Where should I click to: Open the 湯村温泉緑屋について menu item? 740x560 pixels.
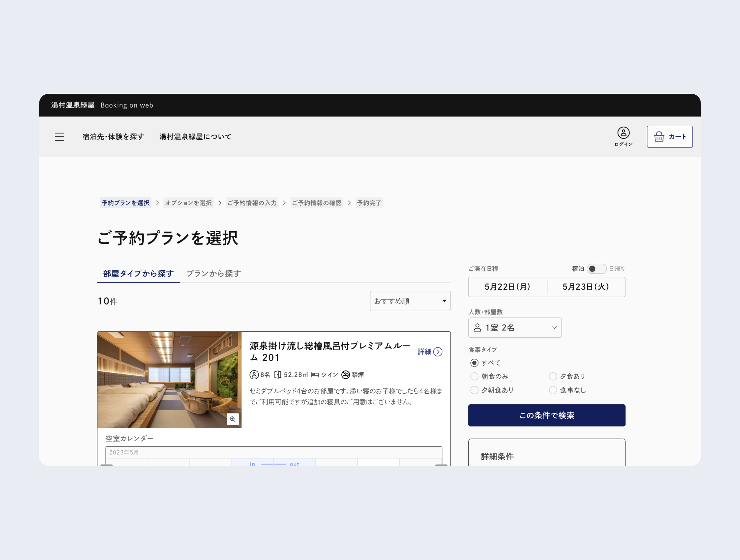[195, 136]
